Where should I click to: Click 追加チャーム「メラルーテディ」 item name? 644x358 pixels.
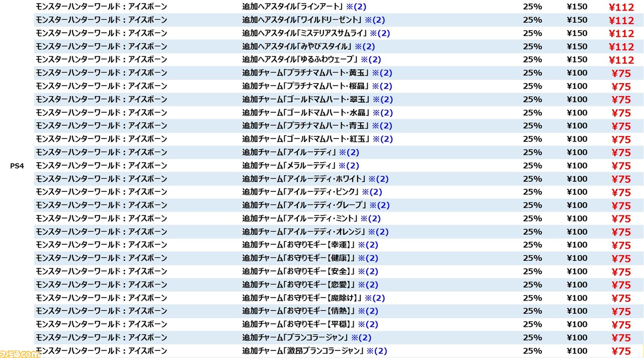point(290,165)
